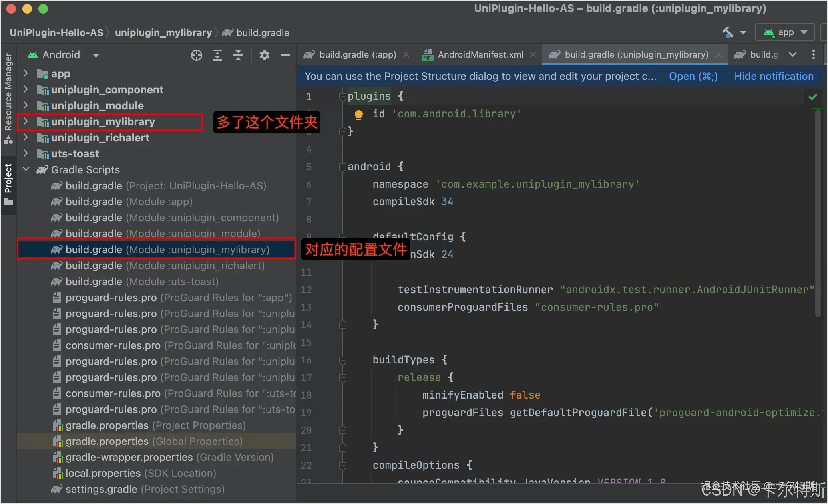Image resolution: width=828 pixels, height=504 pixels.
Task: Click the Hide notification link
Action: 774,76
